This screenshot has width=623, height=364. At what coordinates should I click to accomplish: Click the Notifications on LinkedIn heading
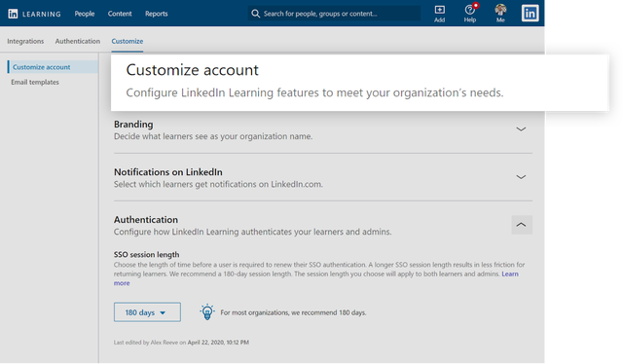(168, 172)
